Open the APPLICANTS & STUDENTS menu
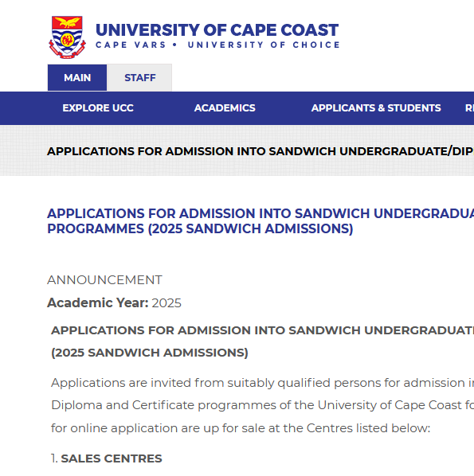Viewport: 474px width, 476px height. point(376,108)
